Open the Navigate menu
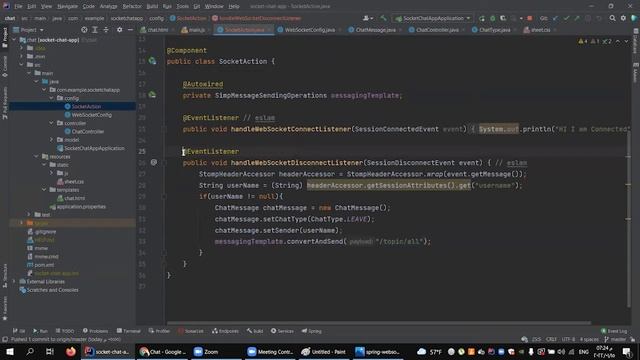Image resolution: width=640 pixels, height=360 pixels. (x=67, y=6)
